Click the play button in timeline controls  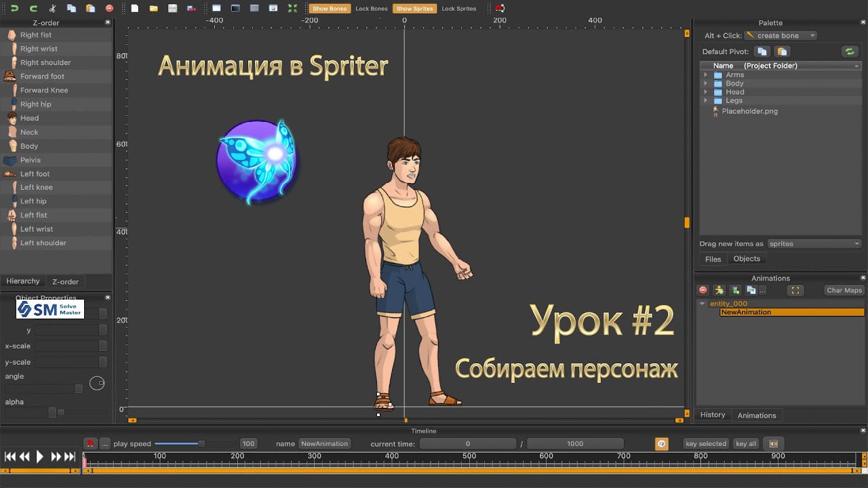[39, 457]
